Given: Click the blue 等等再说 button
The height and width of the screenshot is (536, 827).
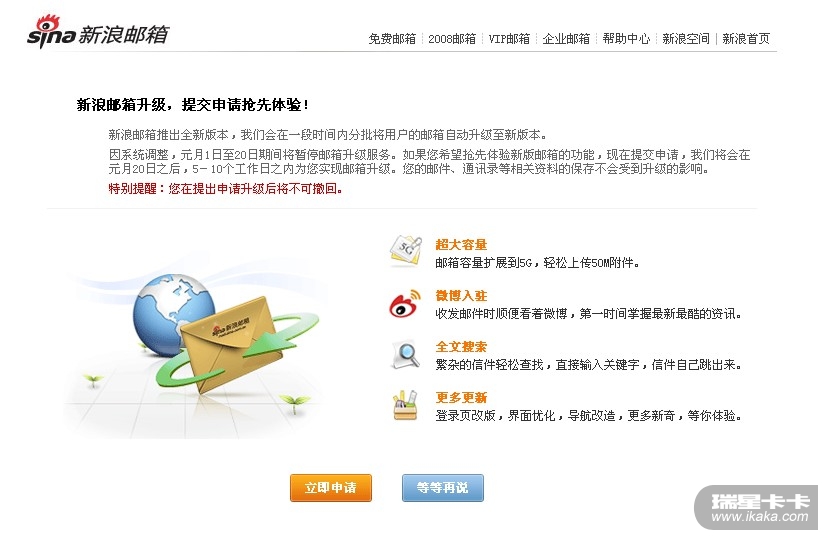Looking at the screenshot, I should tap(443, 487).
